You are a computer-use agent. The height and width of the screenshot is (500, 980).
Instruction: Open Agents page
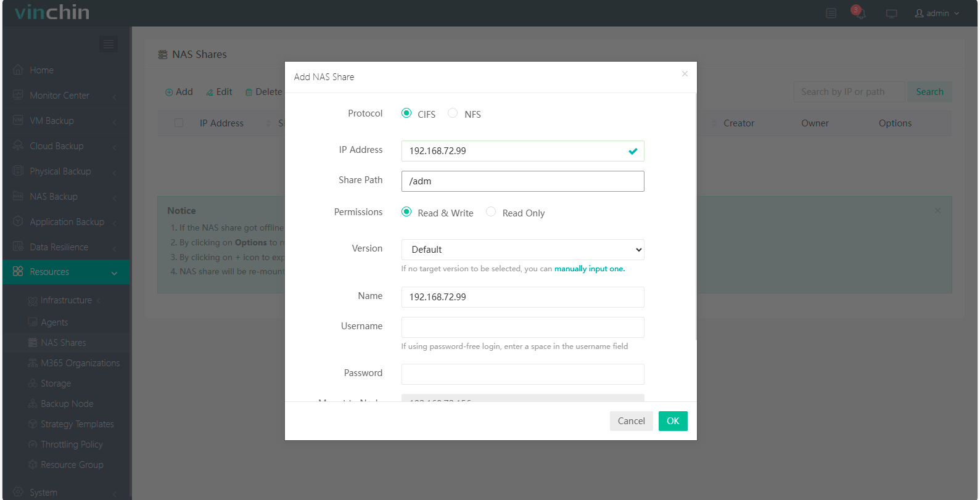point(54,322)
